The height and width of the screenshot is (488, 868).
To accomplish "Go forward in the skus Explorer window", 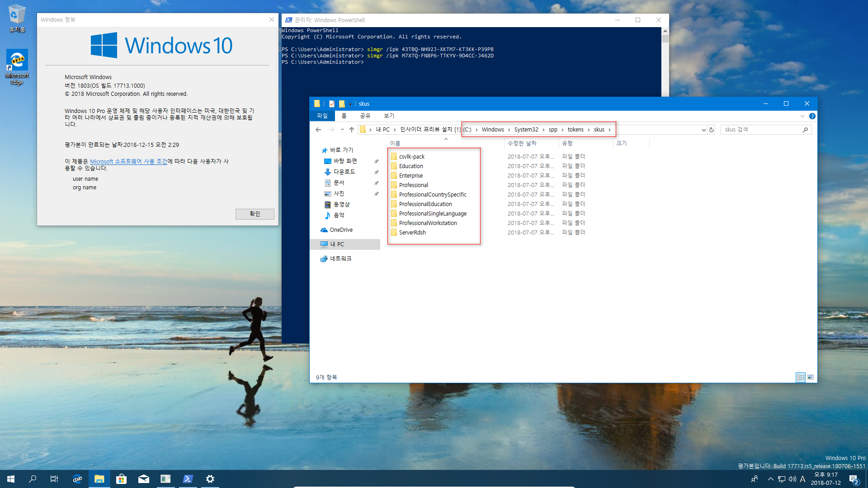I will [x=332, y=130].
